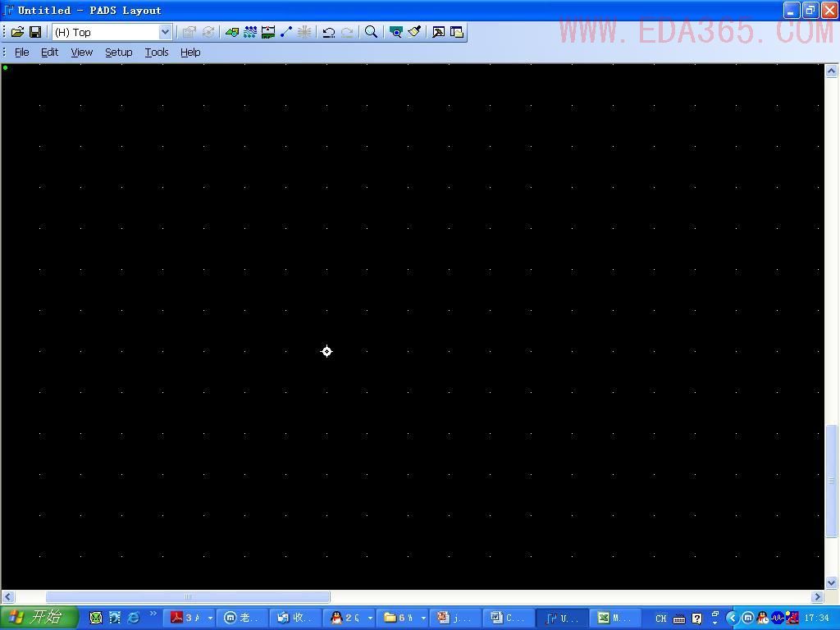
Task: Open the dropdown arrow on Adobe taskbar group
Action: [211, 619]
